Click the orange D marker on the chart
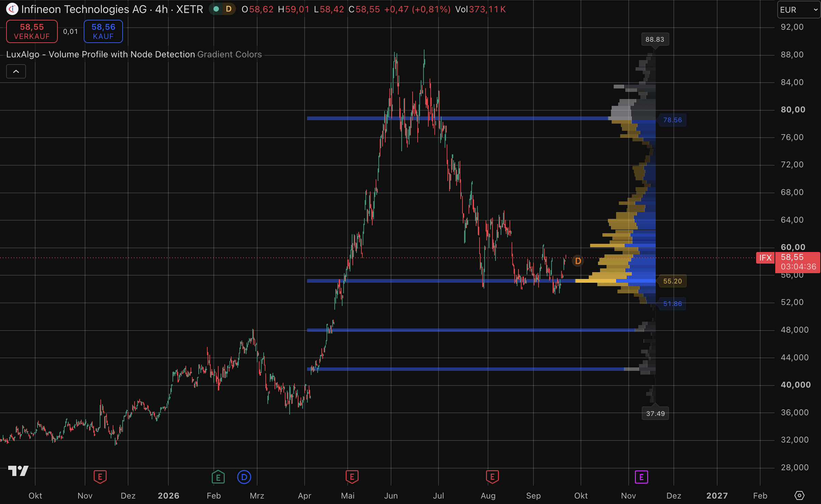The image size is (821, 504). click(578, 261)
